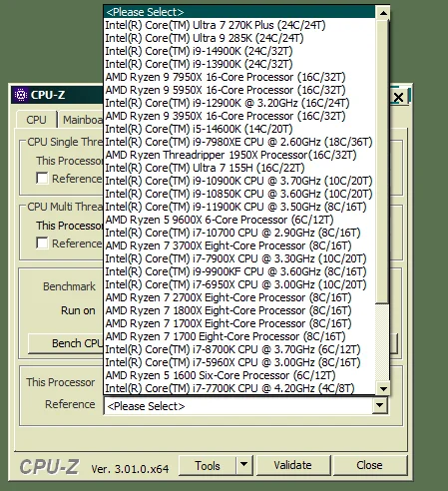Switch to the CPU tab
448x491 pixels.
tap(36, 120)
